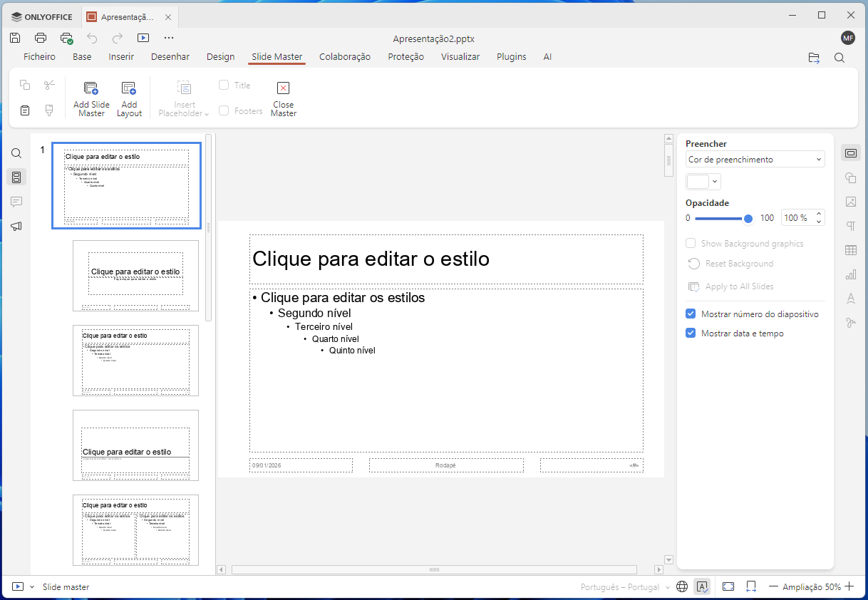The image size is (868, 600).
Task: Click the Close Master button
Action: point(283,98)
